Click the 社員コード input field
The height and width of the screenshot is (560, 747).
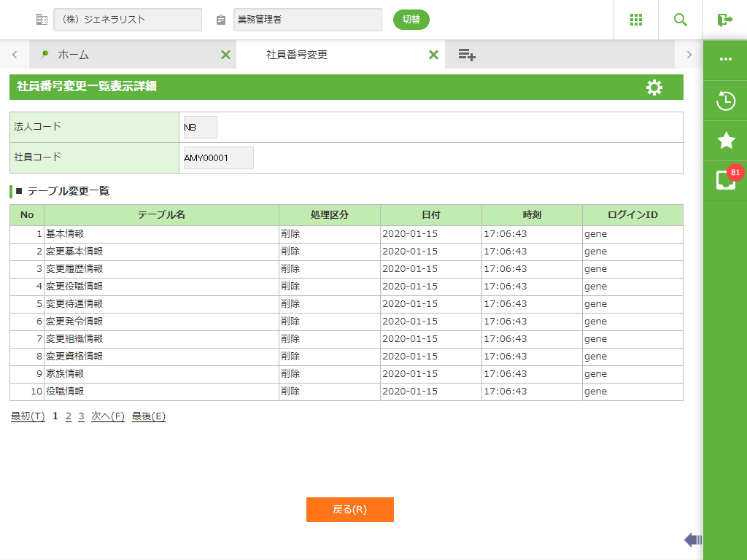tap(218, 158)
